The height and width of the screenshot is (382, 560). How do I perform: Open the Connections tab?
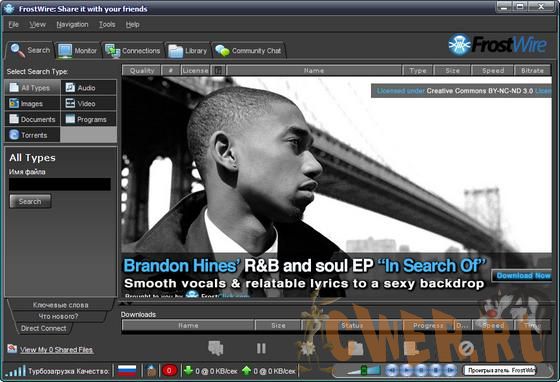[x=133, y=51]
